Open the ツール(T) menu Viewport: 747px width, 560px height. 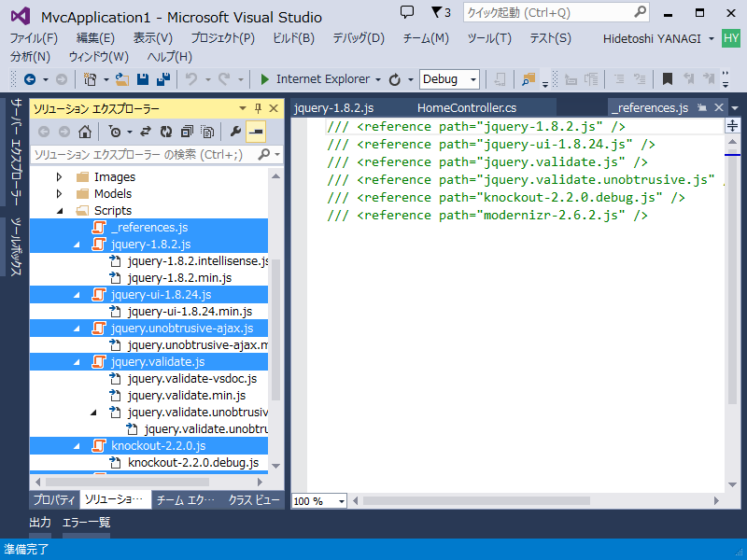pos(489,38)
